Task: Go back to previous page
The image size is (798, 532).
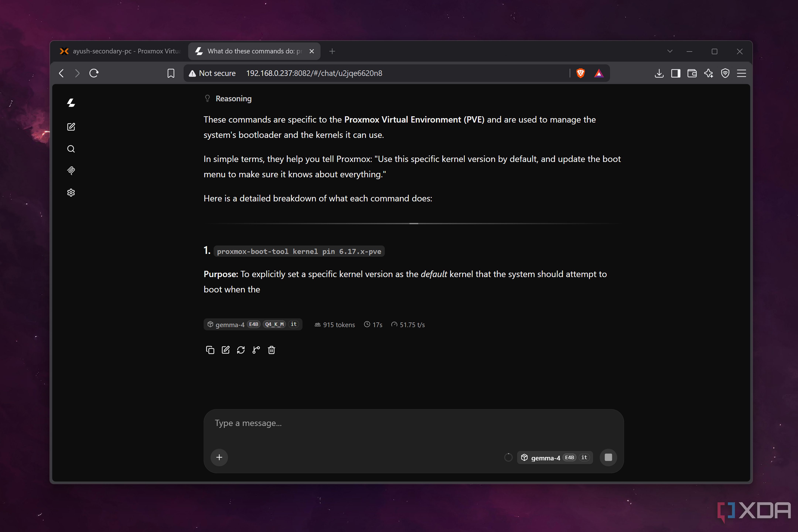Action: pos(61,73)
